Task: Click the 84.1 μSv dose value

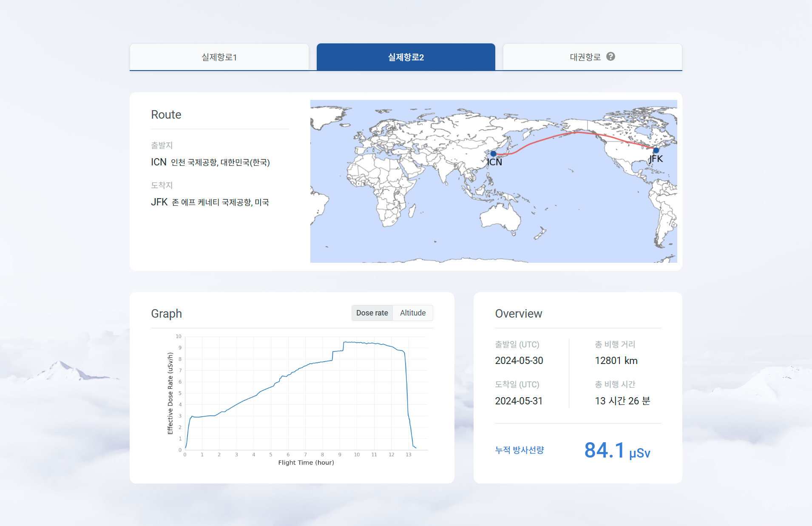Action: tap(617, 450)
